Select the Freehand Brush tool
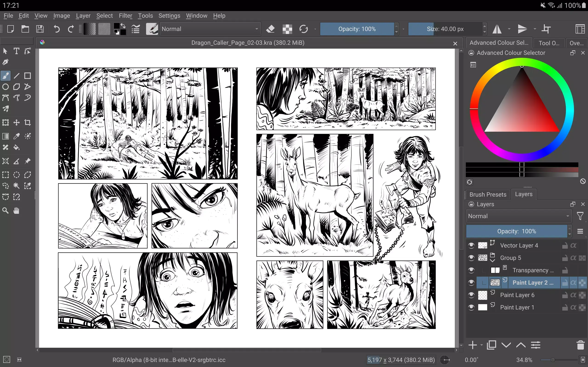This screenshot has height=367, width=588. click(x=5, y=76)
